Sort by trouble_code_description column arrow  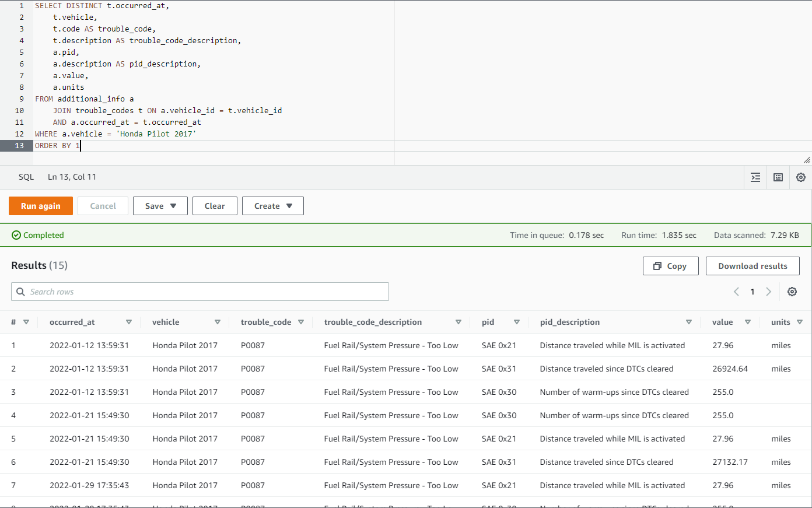459,322
